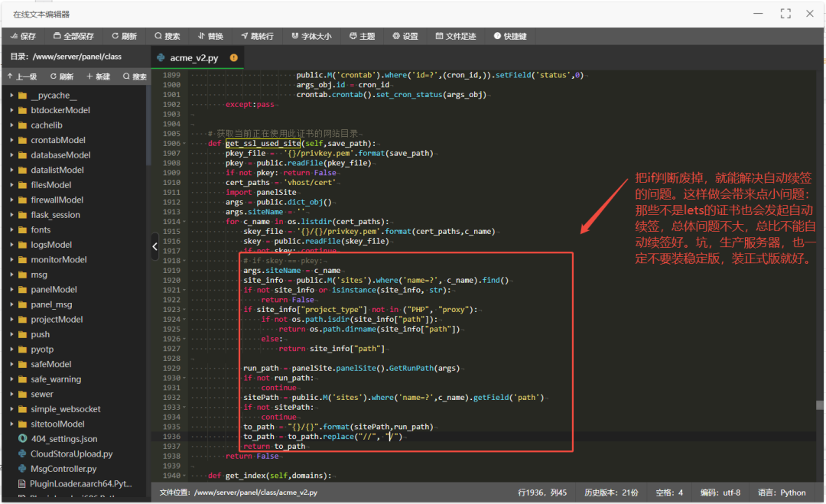Open the 搜索 search tool in toolbar
The width and height of the screenshot is (826, 504).
pos(167,37)
